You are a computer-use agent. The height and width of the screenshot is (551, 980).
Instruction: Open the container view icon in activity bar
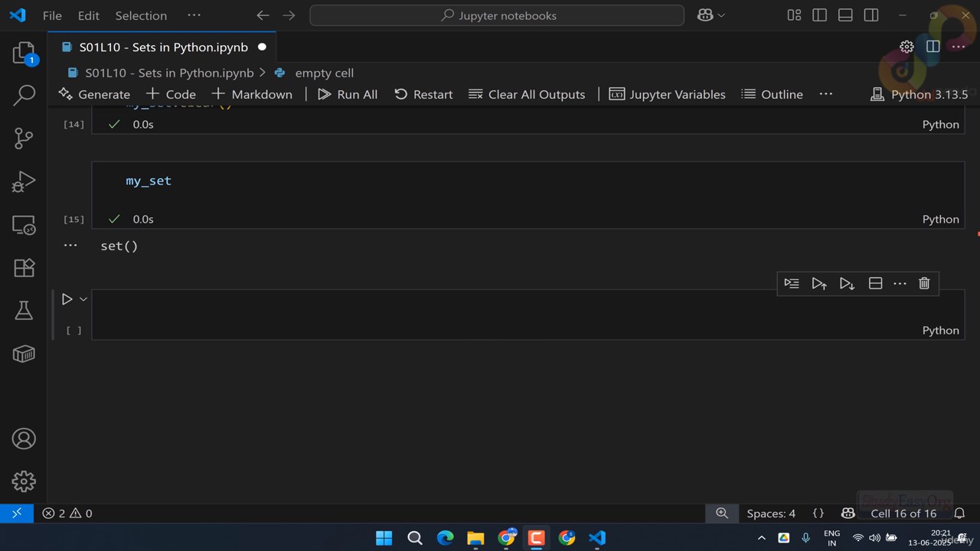coord(24,354)
